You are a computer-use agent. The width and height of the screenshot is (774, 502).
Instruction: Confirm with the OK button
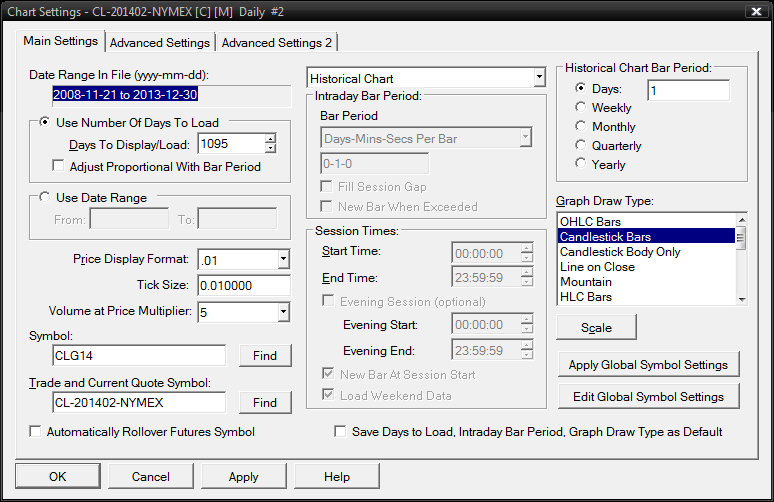[x=58, y=476]
